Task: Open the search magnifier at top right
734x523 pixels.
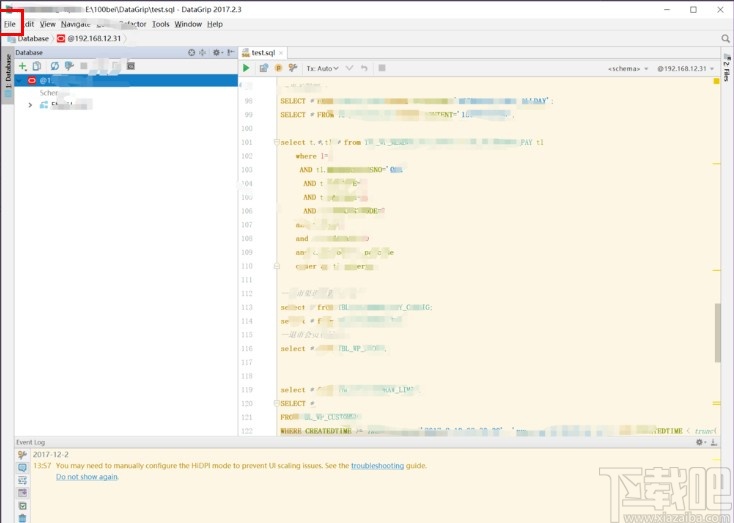Action: coord(725,38)
